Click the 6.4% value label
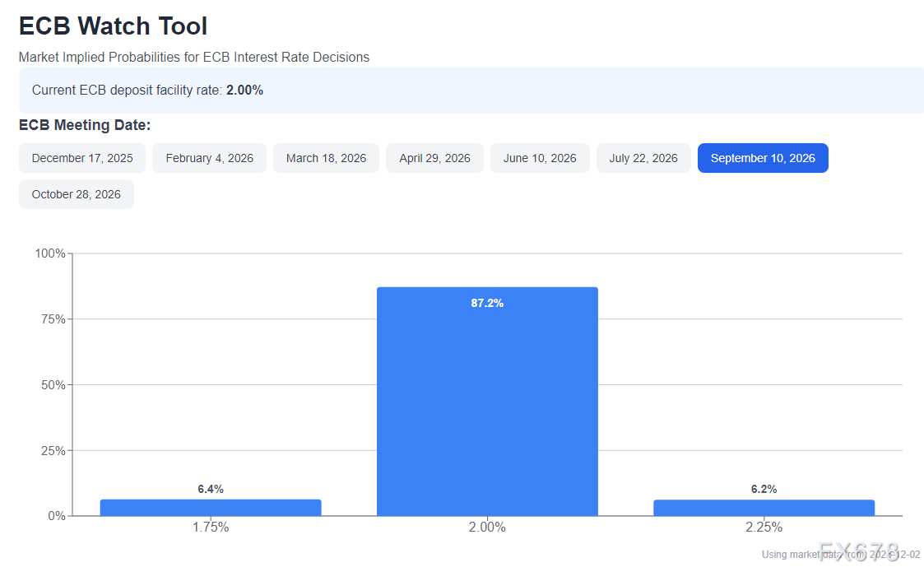 (x=211, y=489)
